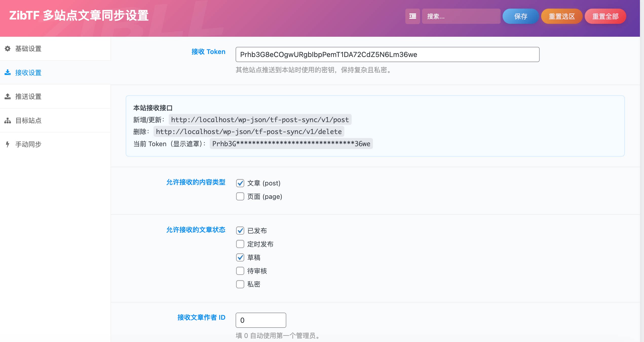Switch to the 推送设置 section

(x=28, y=96)
